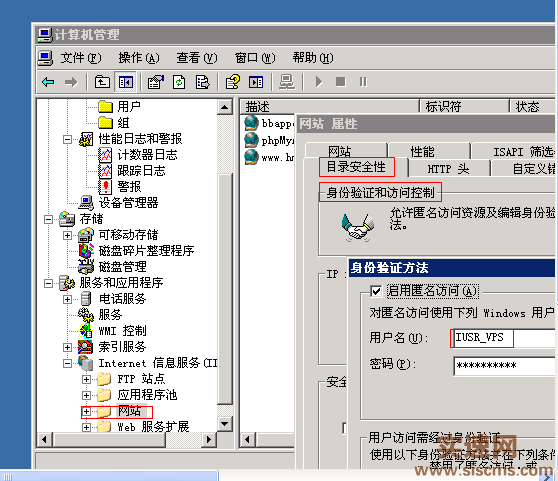The image size is (558, 481).
Task: Toggle the 启用匿名访问 checkbox
Action: point(376,291)
